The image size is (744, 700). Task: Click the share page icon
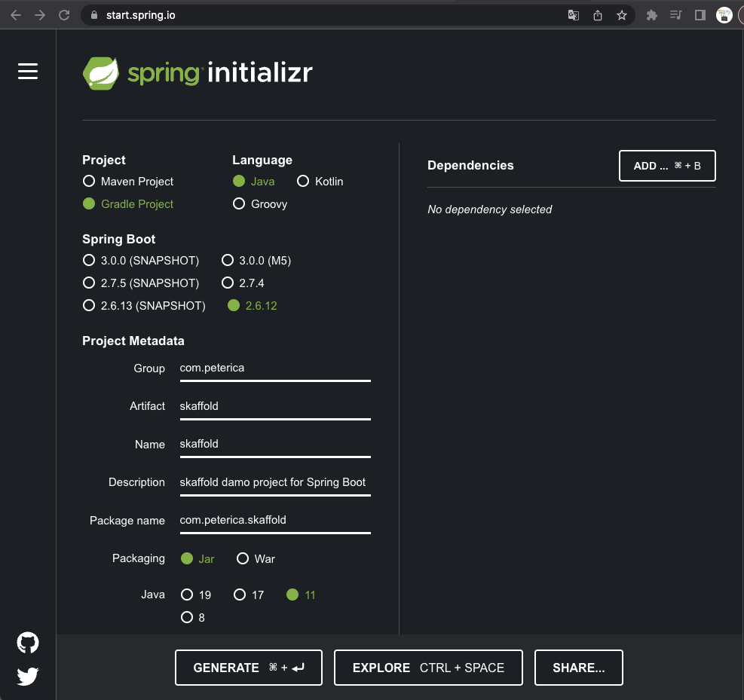pos(598,15)
